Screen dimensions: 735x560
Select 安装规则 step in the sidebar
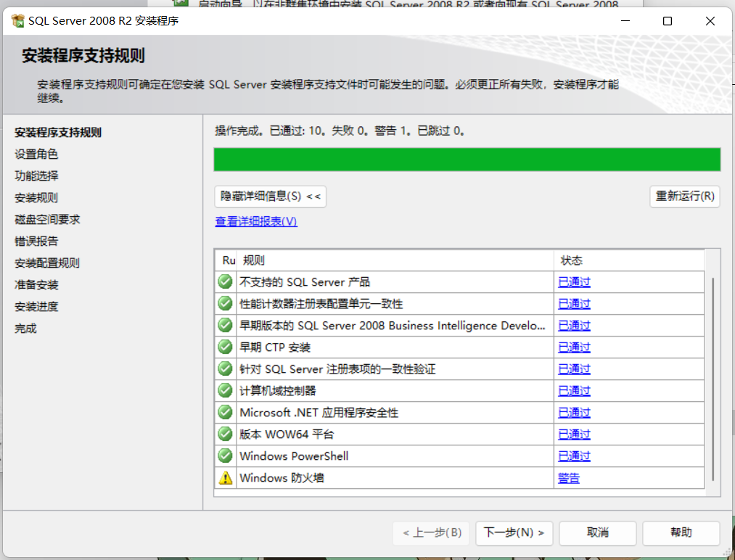click(x=36, y=198)
